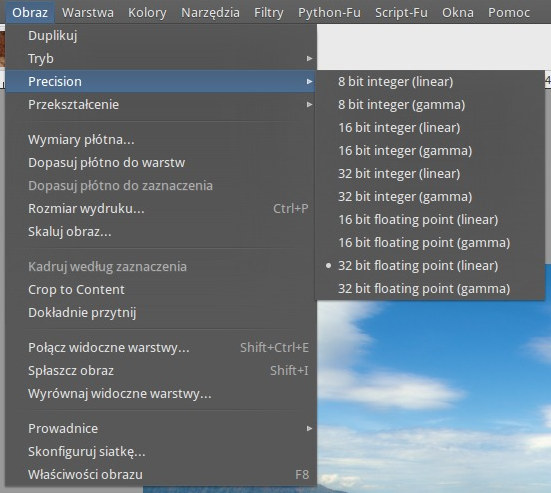Click Skonfiguruj siatkę... entry
551x493 pixels.
(x=161, y=452)
